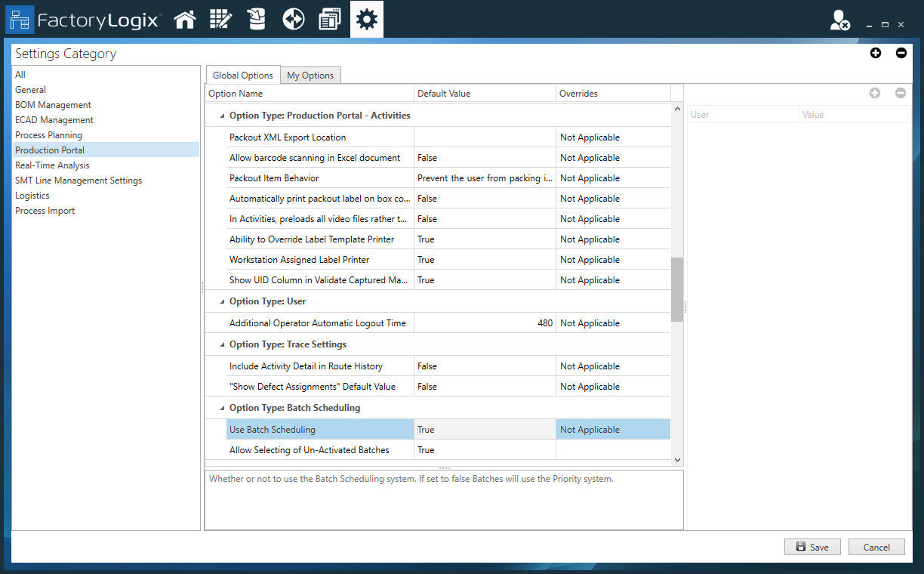Open the data import tool from the toolbar
Viewport: 924px width, 574px height.
click(x=257, y=19)
